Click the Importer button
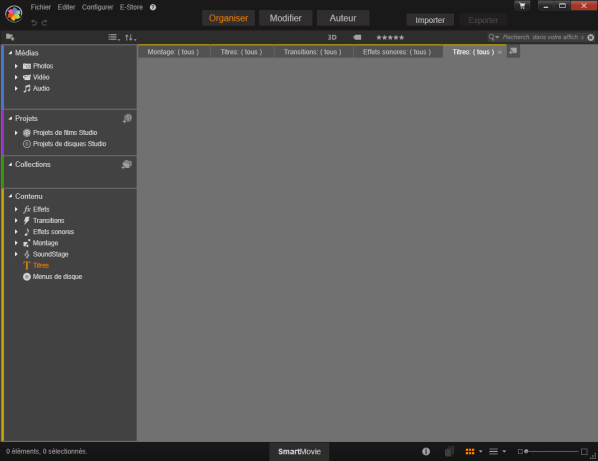The height and width of the screenshot is (461, 598). [x=430, y=20]
